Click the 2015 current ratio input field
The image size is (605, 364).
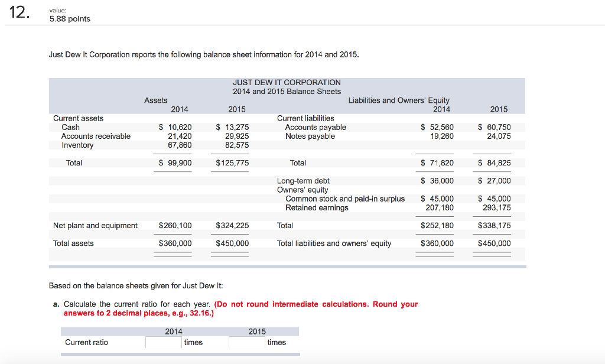click(247, 342)
